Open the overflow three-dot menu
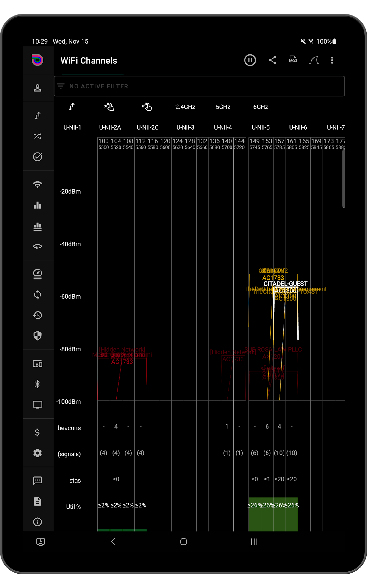 point(332,60)
